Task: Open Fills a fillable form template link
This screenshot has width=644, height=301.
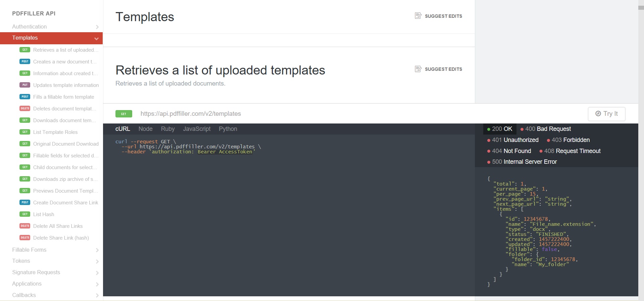Action: 64,97
